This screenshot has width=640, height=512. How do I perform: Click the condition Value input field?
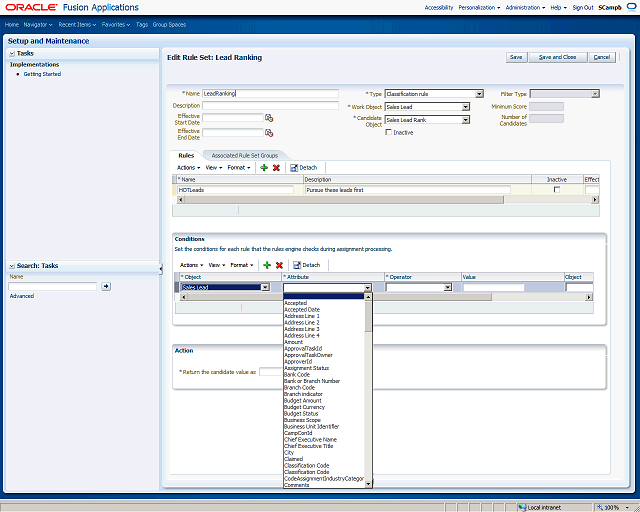493,287
